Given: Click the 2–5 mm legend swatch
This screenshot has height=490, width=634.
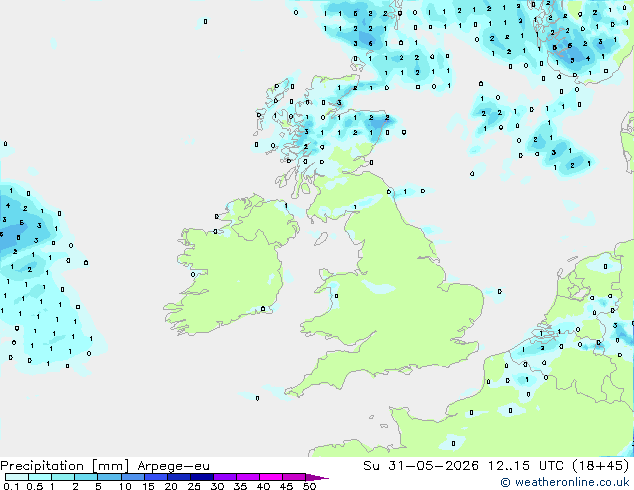Looking at the screenshot, I should (x=86, y=477).
